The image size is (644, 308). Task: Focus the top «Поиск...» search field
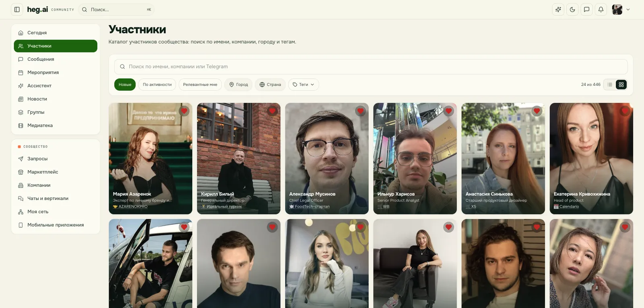point(116,9)
